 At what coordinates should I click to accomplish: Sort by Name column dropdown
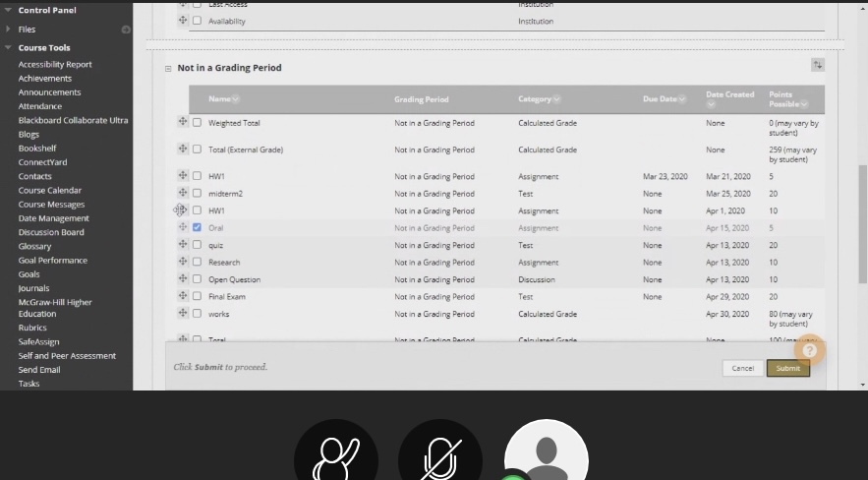tap(236, 99)
